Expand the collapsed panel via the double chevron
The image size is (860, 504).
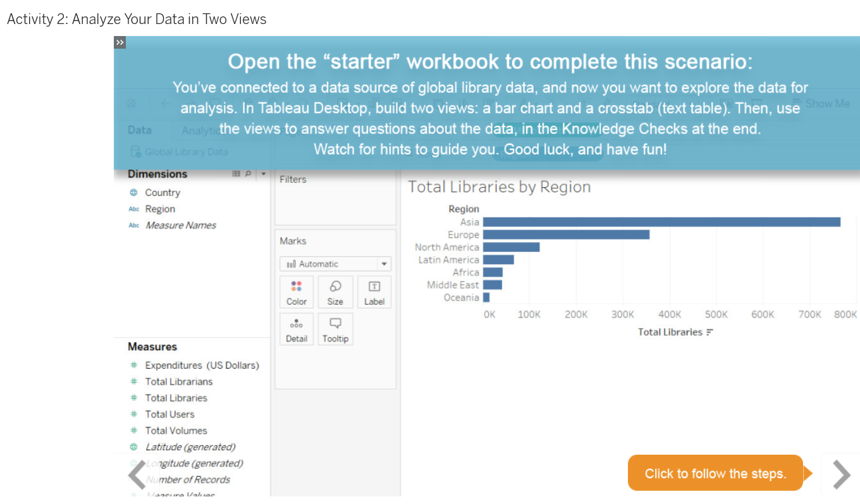(120, 42)
